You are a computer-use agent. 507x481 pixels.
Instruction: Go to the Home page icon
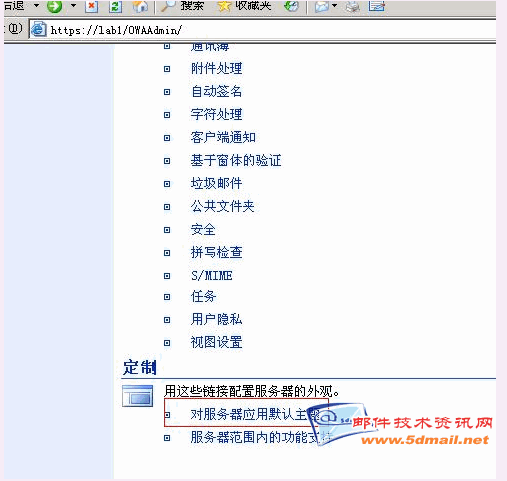pyautogui.click(x=140, y=6)
